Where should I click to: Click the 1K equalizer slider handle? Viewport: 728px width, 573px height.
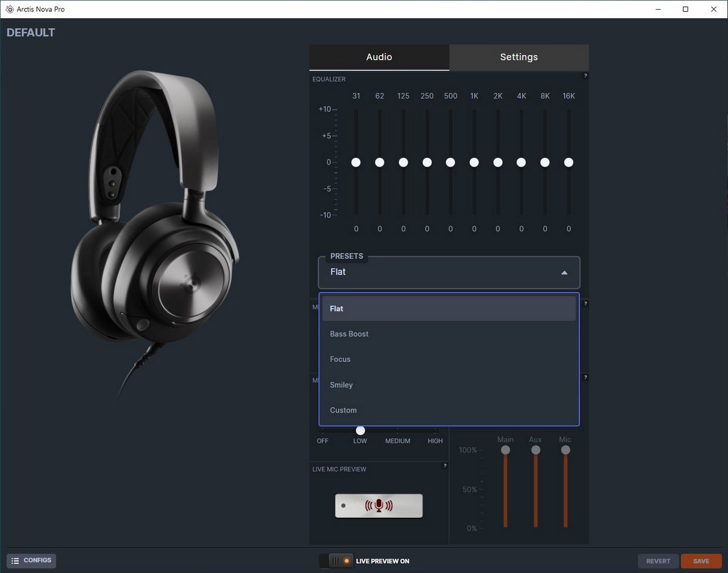tap(474, 163)
